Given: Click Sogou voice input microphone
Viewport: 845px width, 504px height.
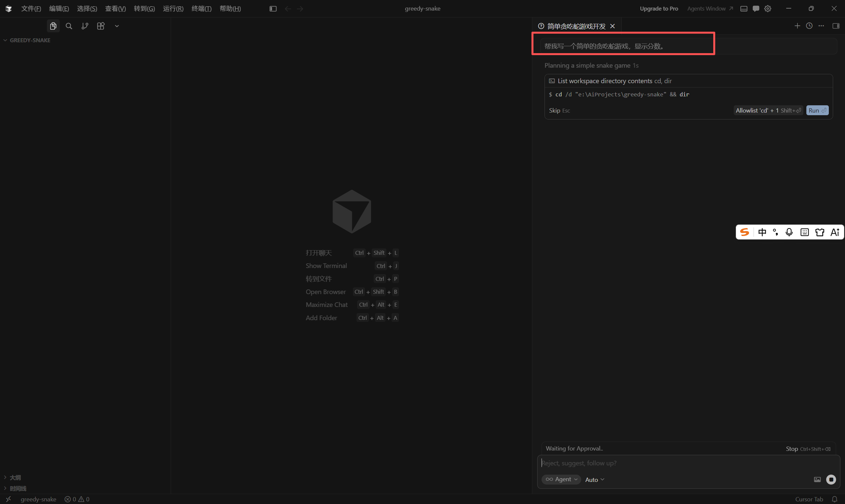Looking at the screenshot, I should 789,232.
